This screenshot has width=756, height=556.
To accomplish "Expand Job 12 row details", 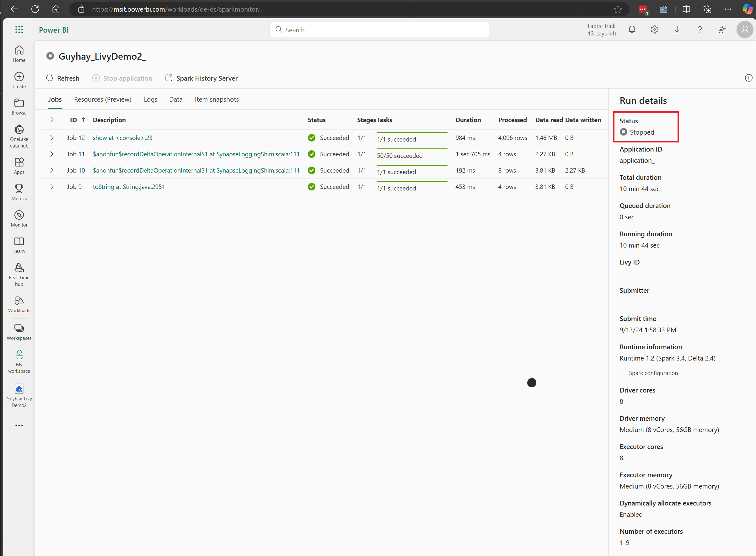I will [x=52, y=137].
